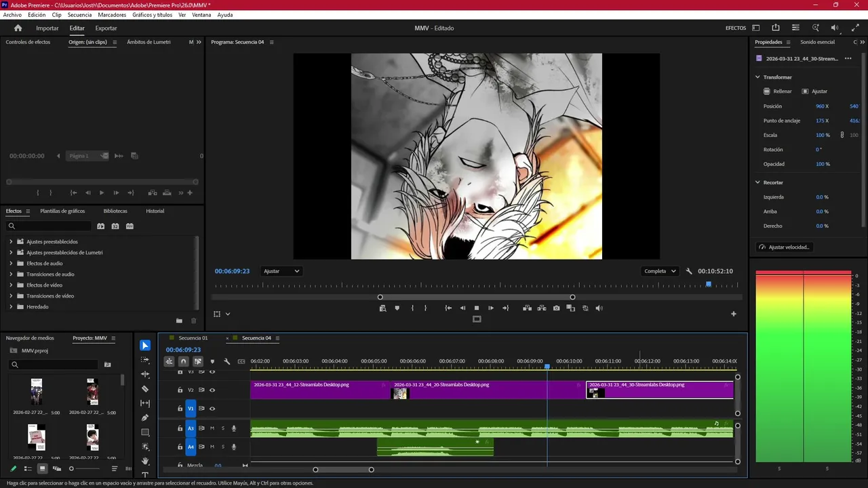Toggle V1 track targeting
This screenshot has width=868, height=488.
(191, 409)
